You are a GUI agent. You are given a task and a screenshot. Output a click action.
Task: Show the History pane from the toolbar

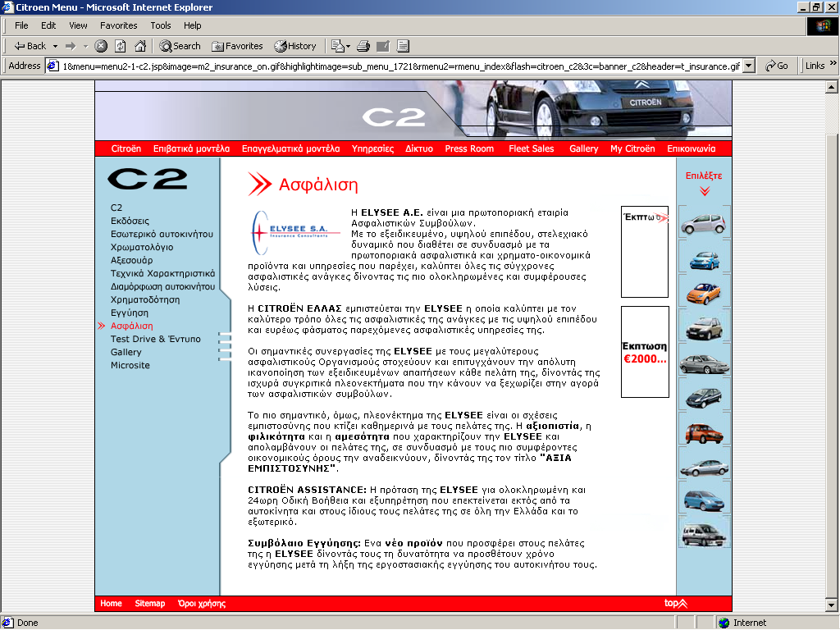coord(295,46)
